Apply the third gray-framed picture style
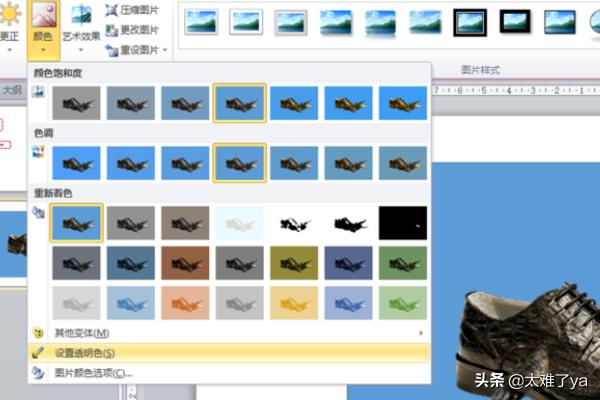 pyautogui.click(x=291, y=22)
